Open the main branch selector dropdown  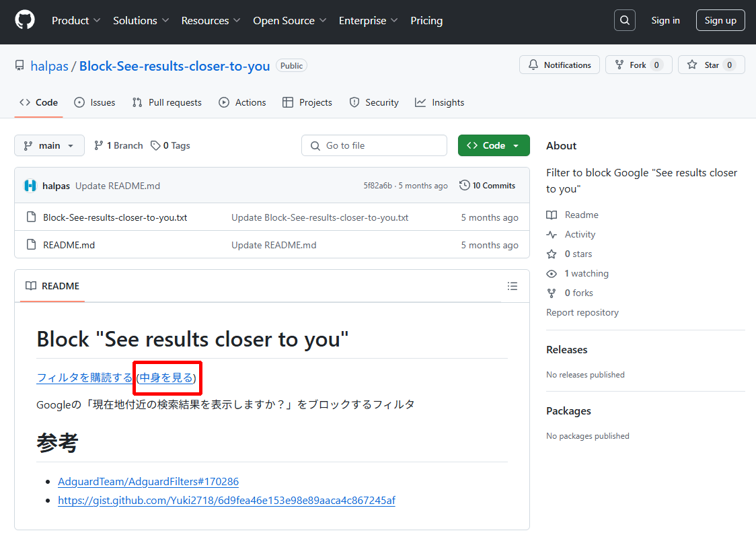pyautogui.click(x=49, y=145)
